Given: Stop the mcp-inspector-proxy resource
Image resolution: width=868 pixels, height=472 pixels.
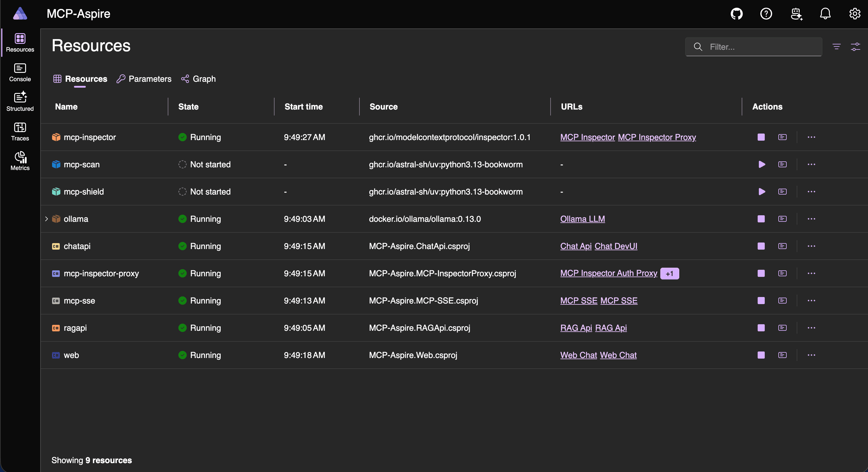Looking at the screenshot, I should click(x=761, y=273).
